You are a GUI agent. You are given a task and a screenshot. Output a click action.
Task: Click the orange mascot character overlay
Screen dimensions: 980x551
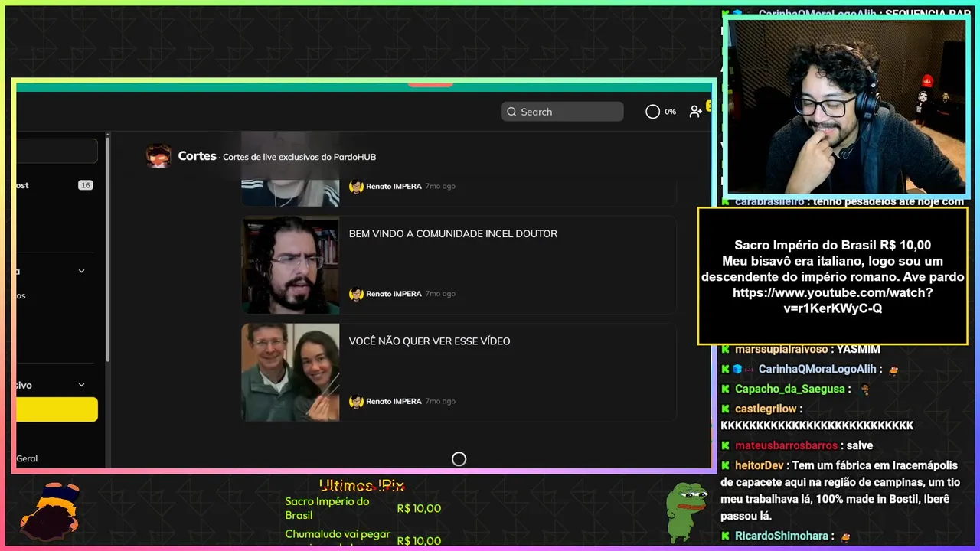click(50, 511)
